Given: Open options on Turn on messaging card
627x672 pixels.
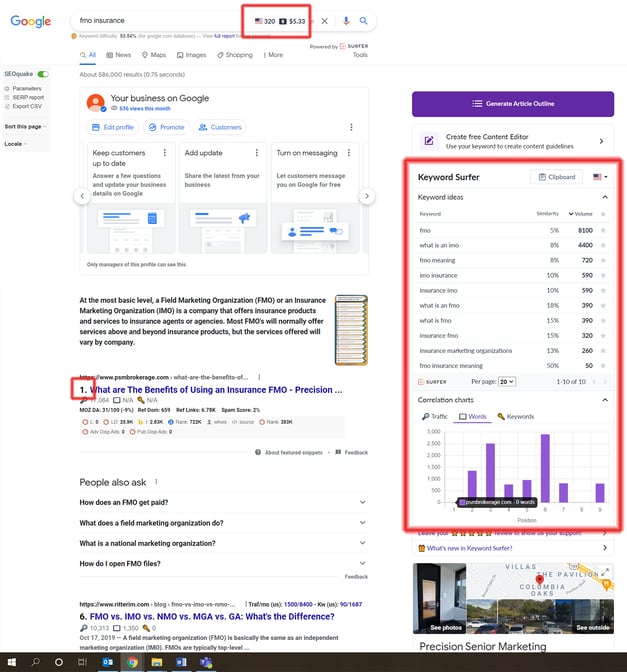Looking at the screenshot, I should [349, 153].
